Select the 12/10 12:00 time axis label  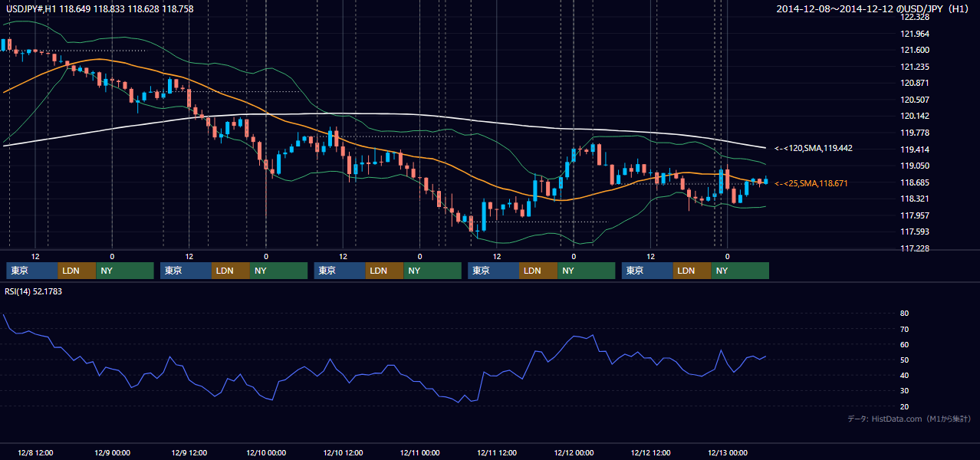tap(343, 452)
